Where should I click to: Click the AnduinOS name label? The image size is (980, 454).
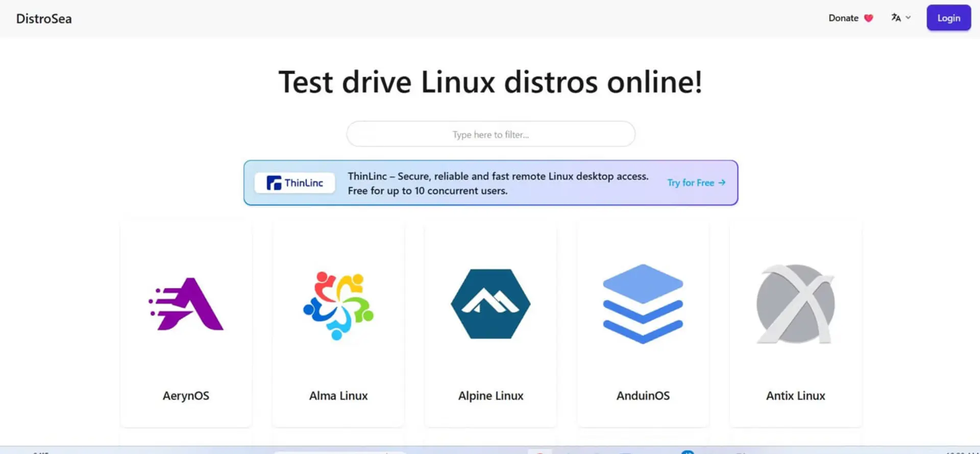point(643,396)
